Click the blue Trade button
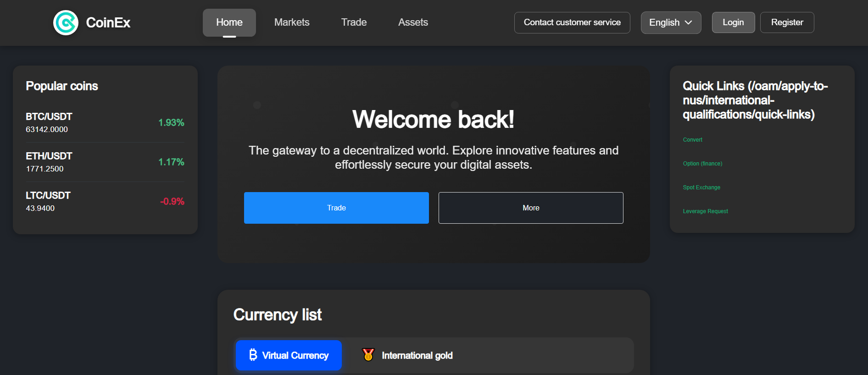The image size is (868, 375). coord(336,208)
